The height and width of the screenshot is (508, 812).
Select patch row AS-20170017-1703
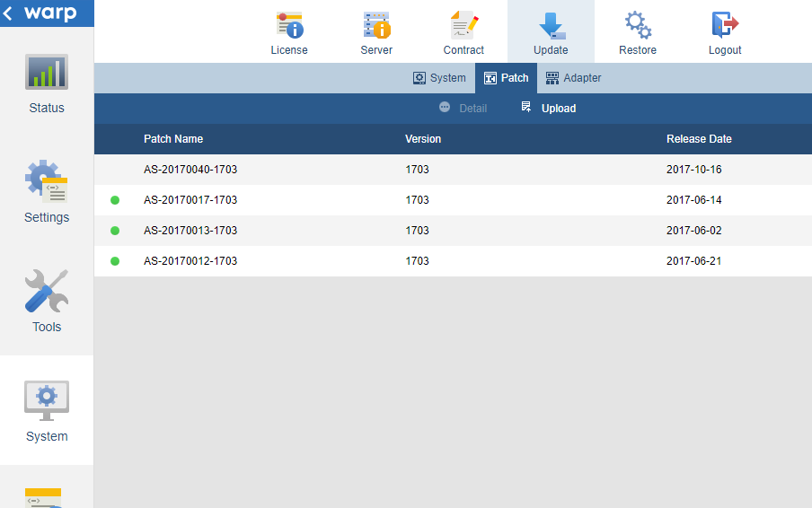click(x=190, y=200)
